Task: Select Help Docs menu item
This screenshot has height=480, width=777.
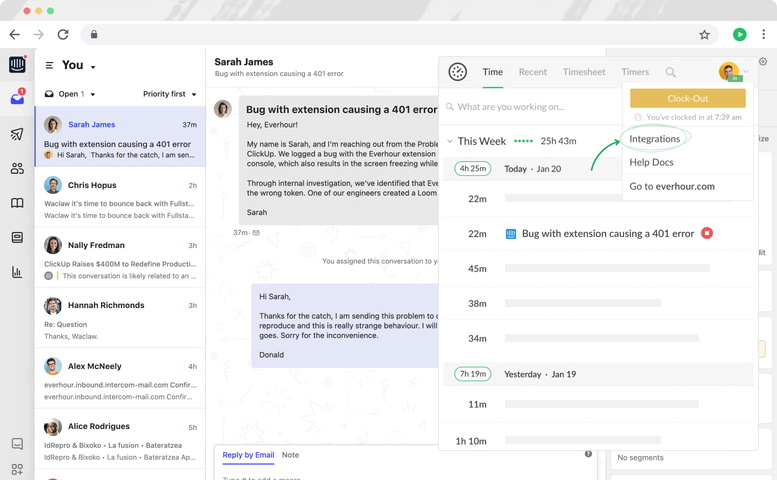Action: click(x=651, y=162)
